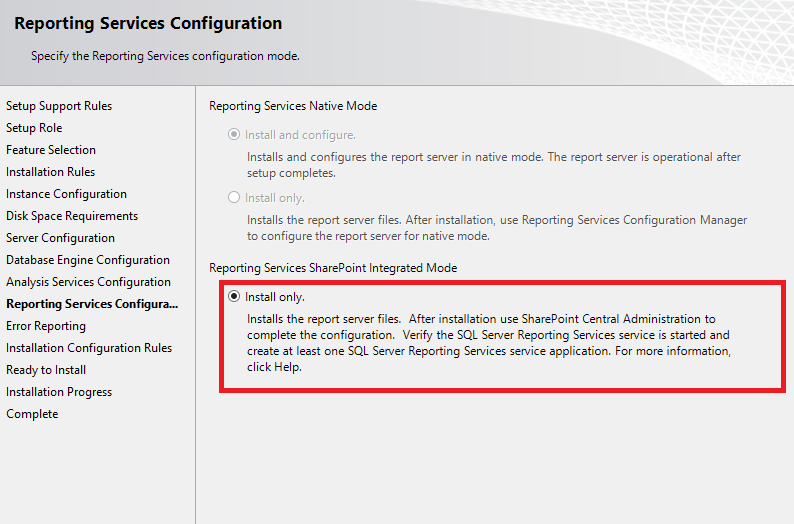Screen dimensions: 794x524
Task: Open the Error Reporting step
Action: tap(46, 326)
